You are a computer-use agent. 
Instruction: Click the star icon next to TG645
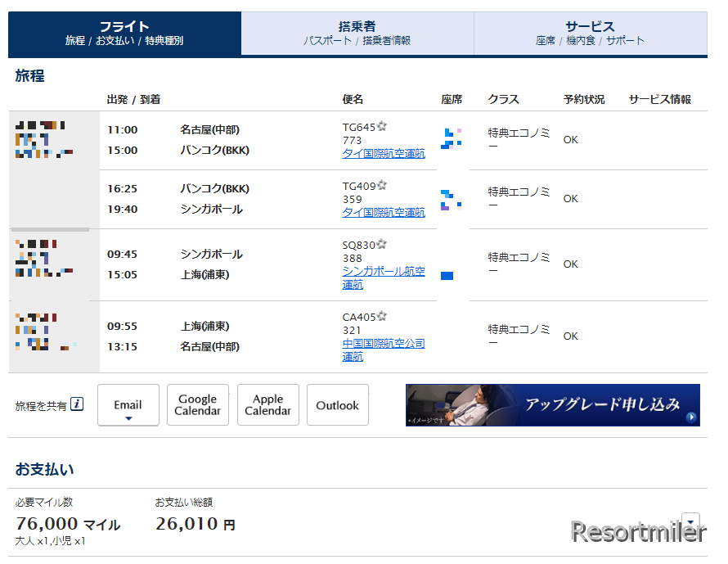[382, 127]
